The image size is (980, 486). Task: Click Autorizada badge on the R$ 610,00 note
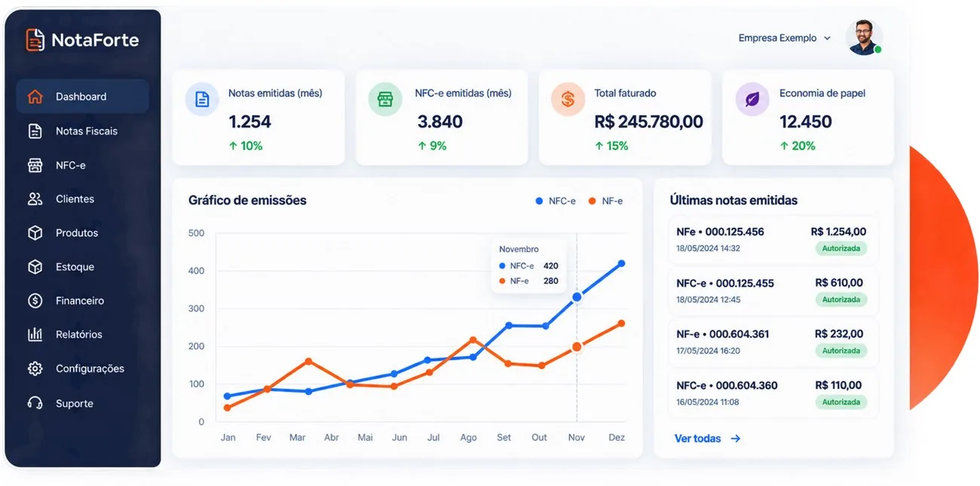point(841,300)
